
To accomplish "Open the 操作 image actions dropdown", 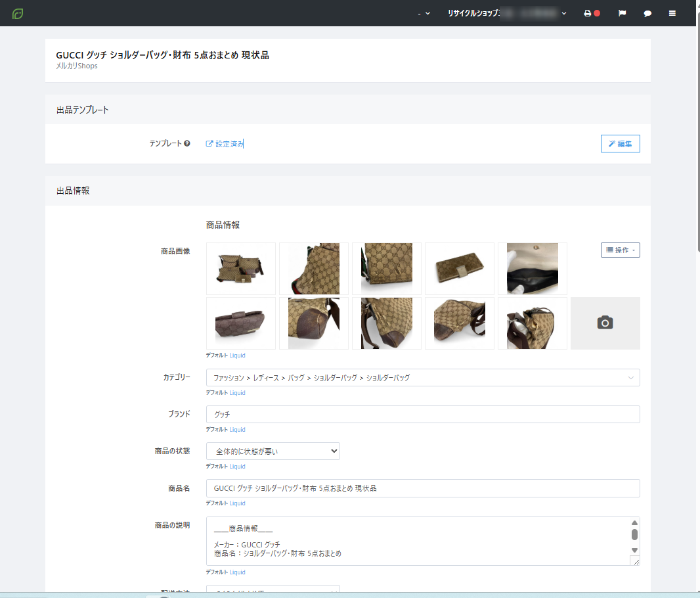I will [x=620, y=250].
